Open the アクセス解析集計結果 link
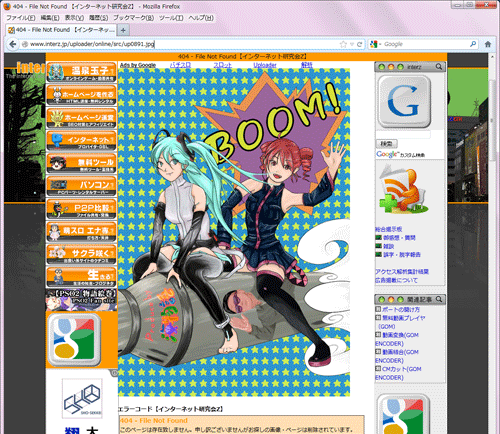500x434 pixels. point(402,272)
